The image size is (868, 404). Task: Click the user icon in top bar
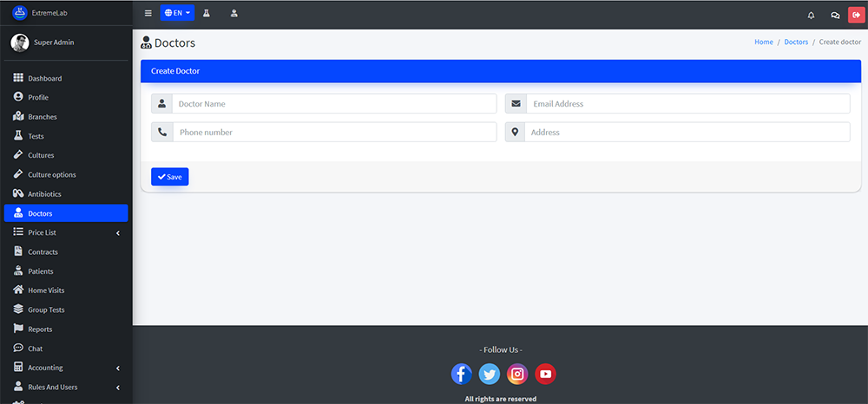(234, 14)
